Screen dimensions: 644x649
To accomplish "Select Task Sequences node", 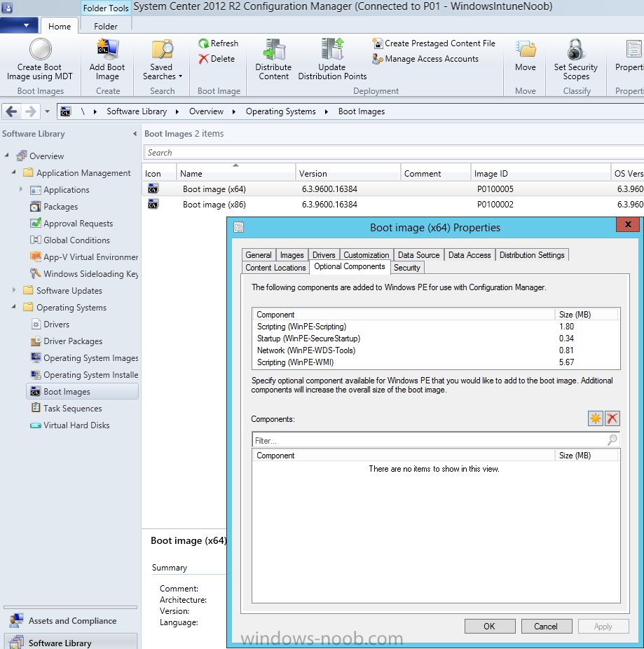I will [72, 409].
